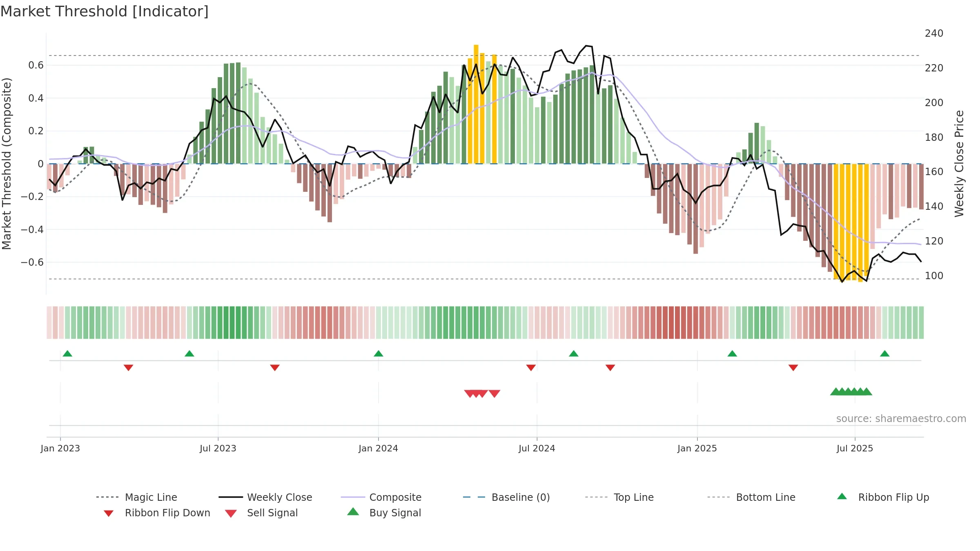The width and height of the screenshot is (980, 551).
Task: Toggle the Magic Line legend entry
Action: tap(137, 497)
